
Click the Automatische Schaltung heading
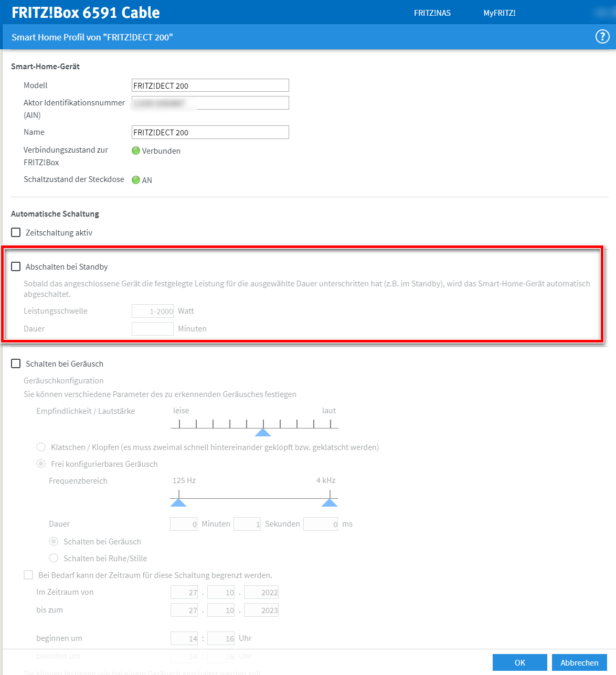(x=55, y=213)
